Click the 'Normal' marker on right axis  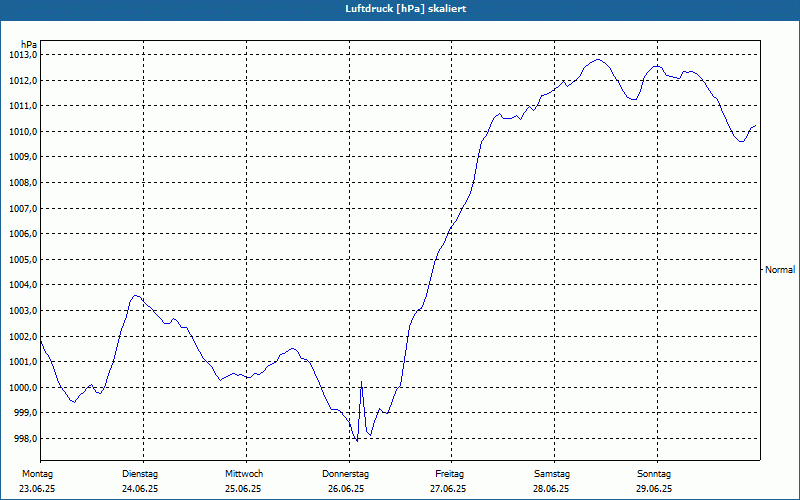780,269
